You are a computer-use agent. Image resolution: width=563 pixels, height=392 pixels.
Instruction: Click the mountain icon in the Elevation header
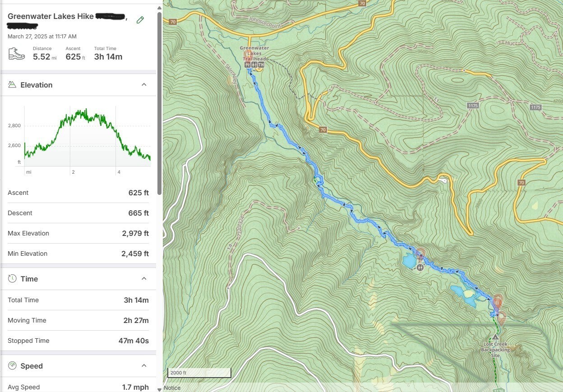pyautogui.click(x=12, y=85)
